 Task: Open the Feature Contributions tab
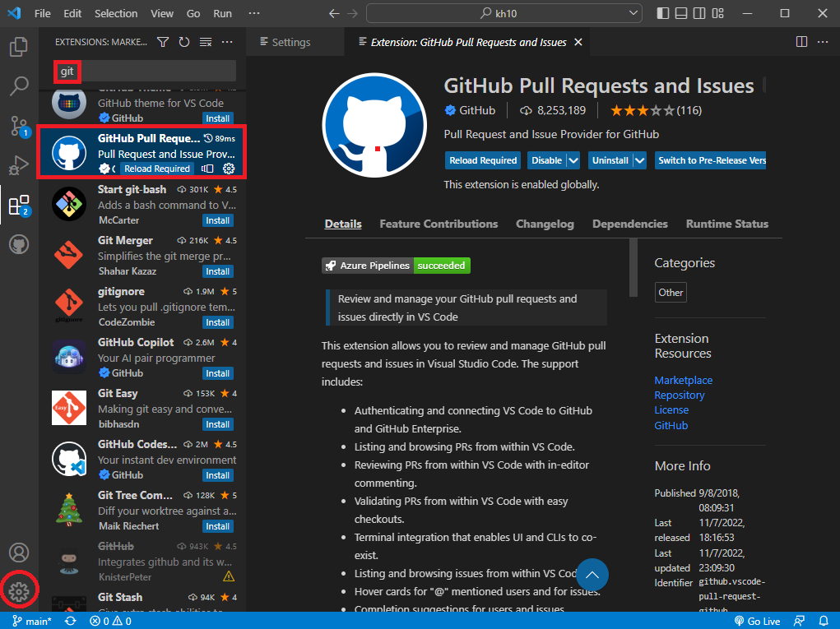439,224
